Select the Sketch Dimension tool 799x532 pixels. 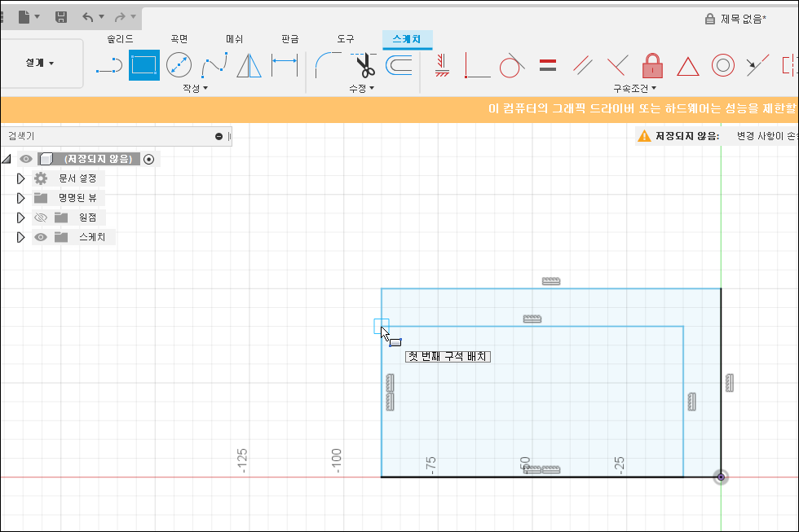[x=285, y=65]
